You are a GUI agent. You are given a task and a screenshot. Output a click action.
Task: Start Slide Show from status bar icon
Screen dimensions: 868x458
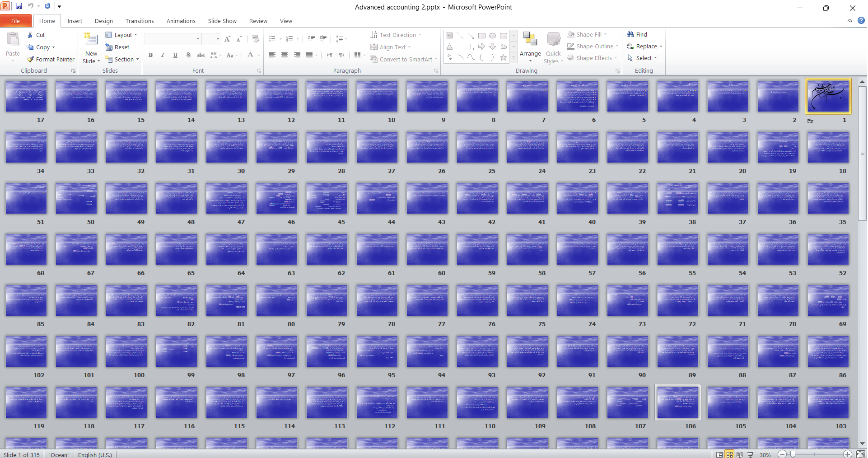point(750,454)
